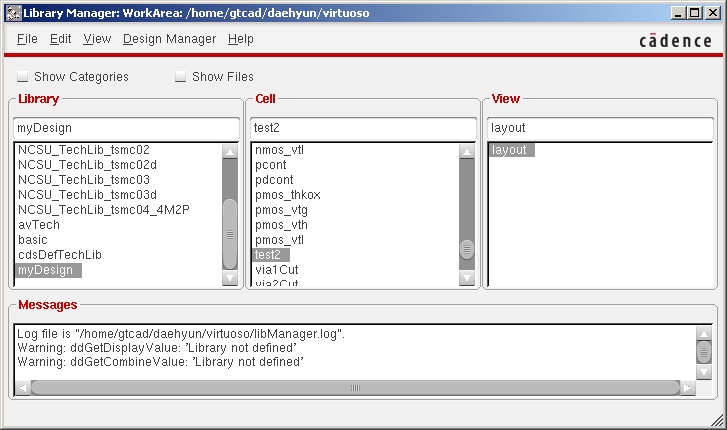The image size is (727, 430).
Task: Select NCSU_TechLib_tsmc04_4M2P library
Action: pyautogui.click(x=103, y=210)
